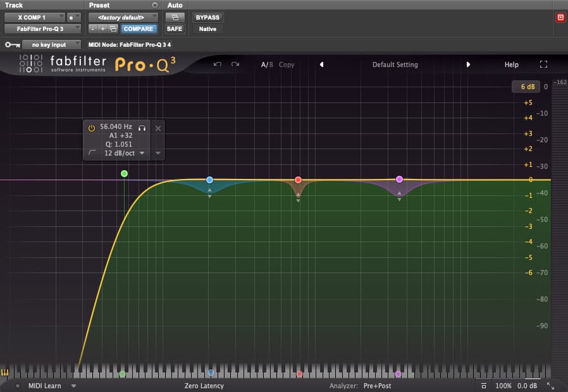This screenshot has height=392, width=568.
Task: Click green band marker on piano keyboard
Action: [123, 374]
